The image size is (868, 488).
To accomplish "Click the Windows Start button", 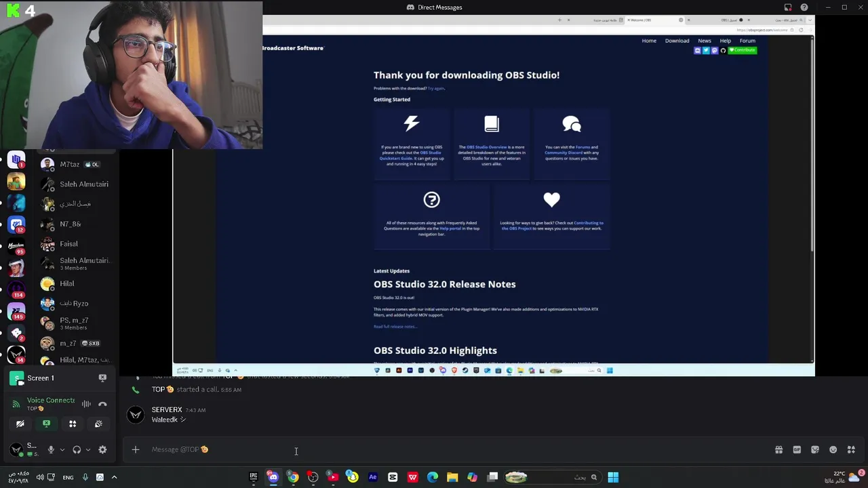I will coord(613,477).
